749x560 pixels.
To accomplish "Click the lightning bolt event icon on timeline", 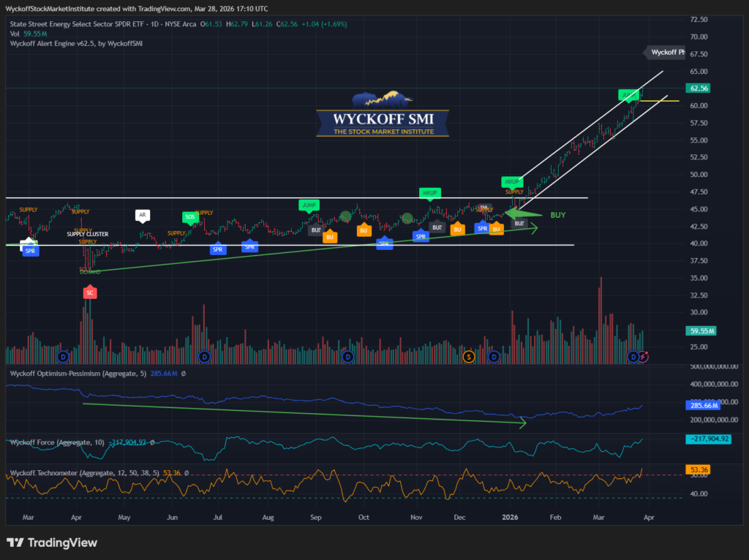I will point(643,357).
